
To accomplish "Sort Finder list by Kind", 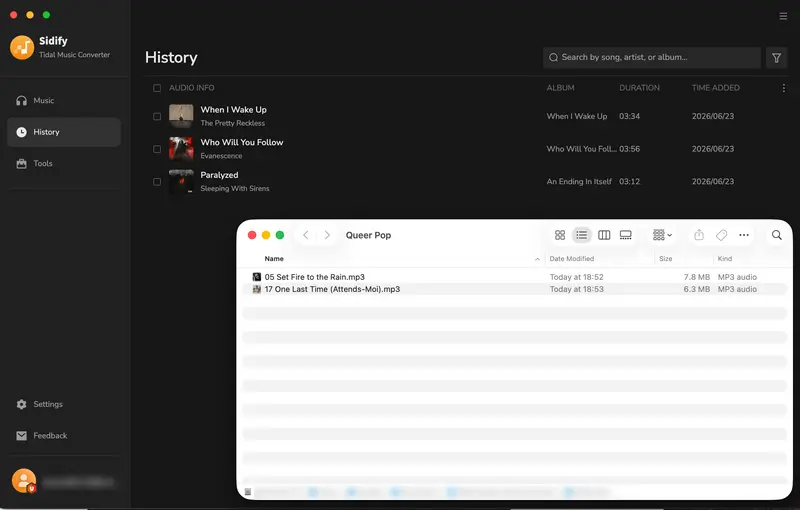I will point(724,259).
